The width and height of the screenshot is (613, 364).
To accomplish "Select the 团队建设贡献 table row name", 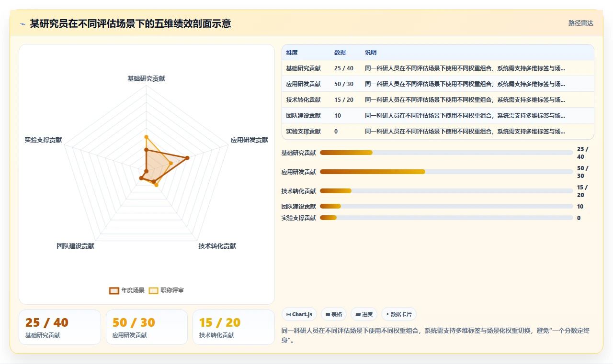I will tap(303, 116).
